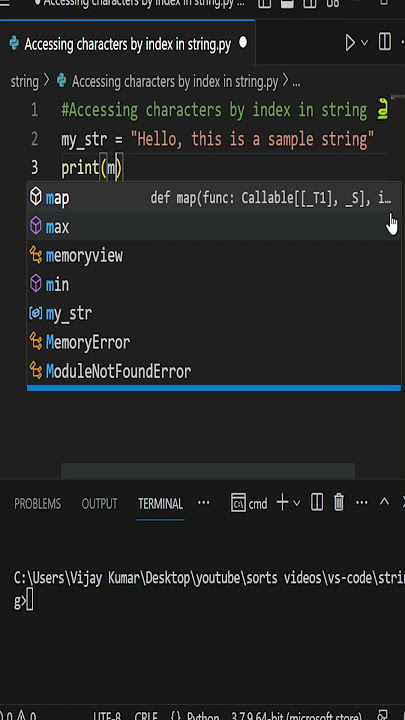Image resolution: width=405 pixels, height=720 pixels.
Task: Select min function suggestion
Action: point(214,285)
